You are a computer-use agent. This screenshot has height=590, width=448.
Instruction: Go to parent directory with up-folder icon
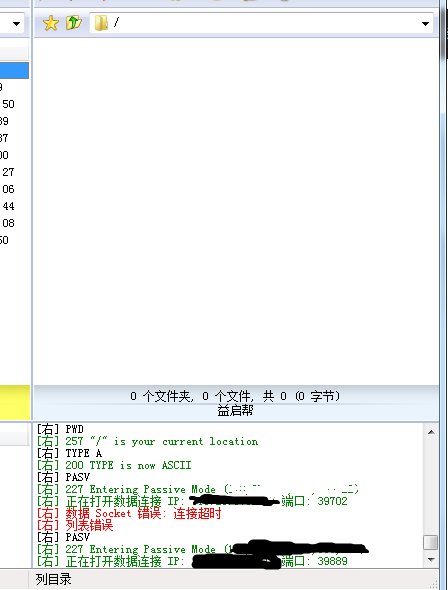tap(74, 23)
